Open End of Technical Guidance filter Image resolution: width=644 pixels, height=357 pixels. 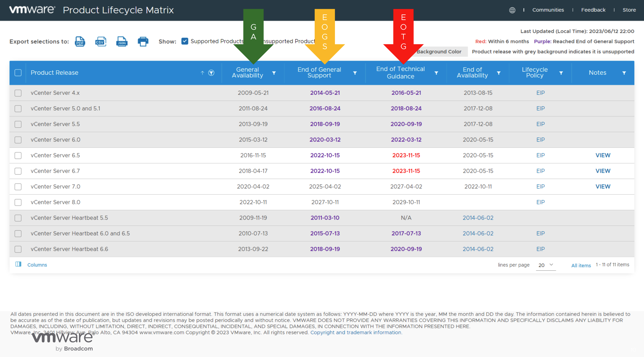[x=436, y=73]
